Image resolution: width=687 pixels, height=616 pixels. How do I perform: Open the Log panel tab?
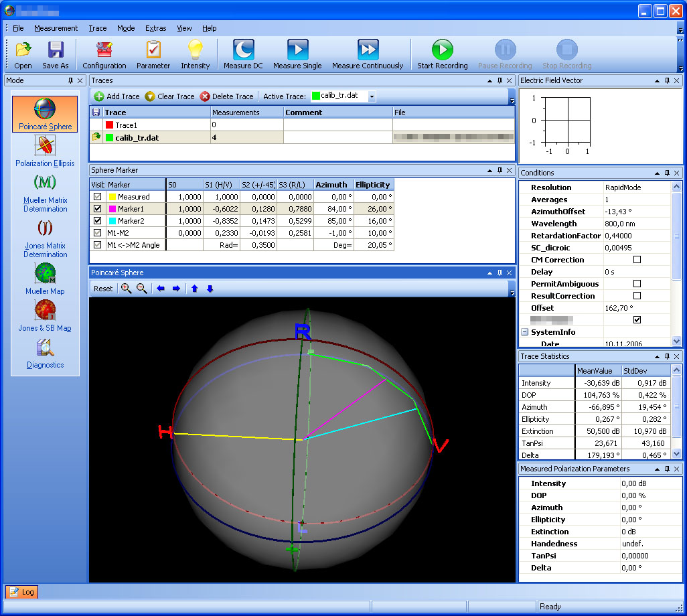[x=22, y=592]
